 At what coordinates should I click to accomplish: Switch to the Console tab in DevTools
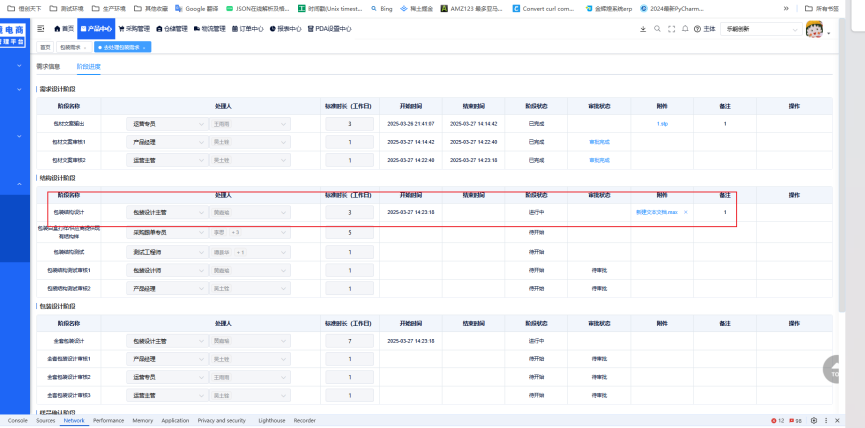coord(18,421)
